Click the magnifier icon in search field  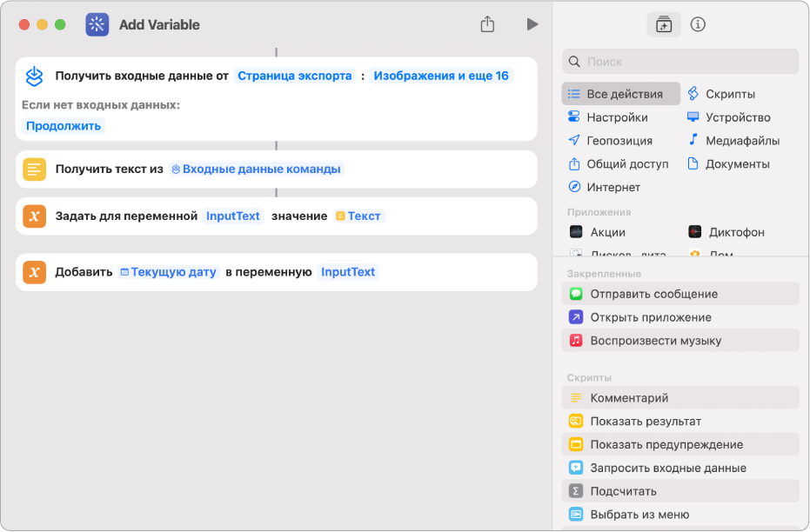point(574,62)
